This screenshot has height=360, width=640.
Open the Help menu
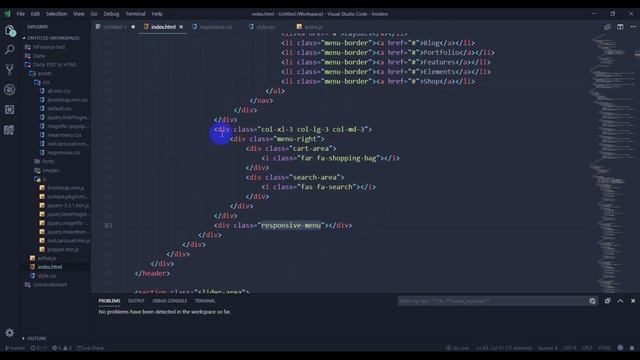157,14
